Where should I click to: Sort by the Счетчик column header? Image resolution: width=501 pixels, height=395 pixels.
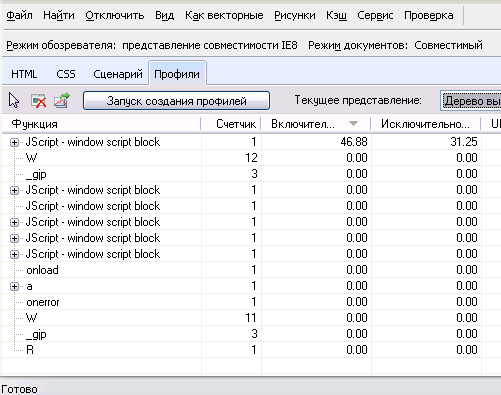tap(231, 124)
